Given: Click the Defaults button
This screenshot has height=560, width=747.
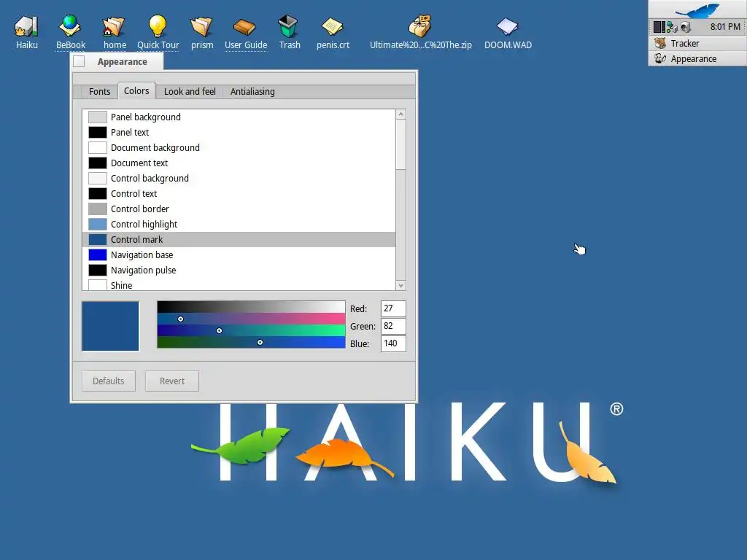Looking at the screenshot, I should pos(109,381).
